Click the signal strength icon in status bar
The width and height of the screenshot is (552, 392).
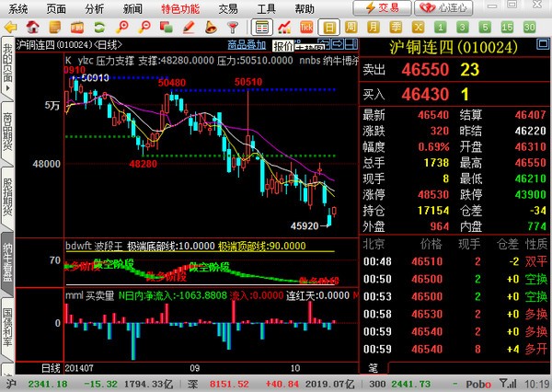[508, 383]
